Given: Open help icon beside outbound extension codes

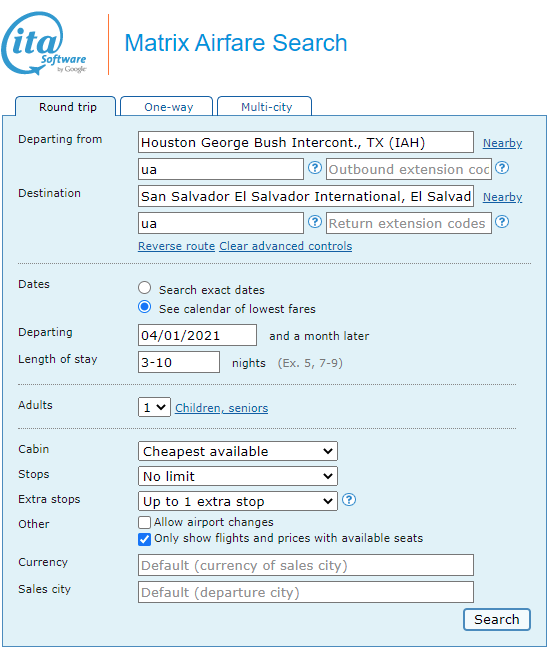Looking at the screenshot, I should (502, 168).
